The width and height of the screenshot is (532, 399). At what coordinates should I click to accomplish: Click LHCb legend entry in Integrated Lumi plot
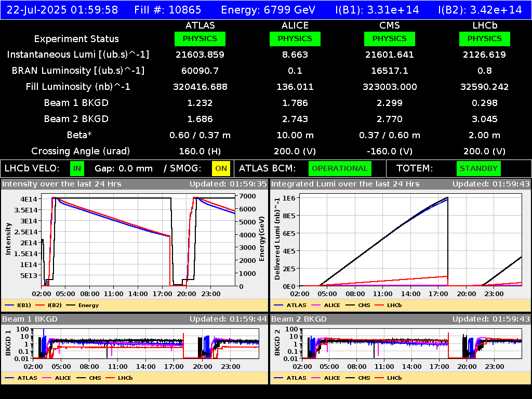389,305
